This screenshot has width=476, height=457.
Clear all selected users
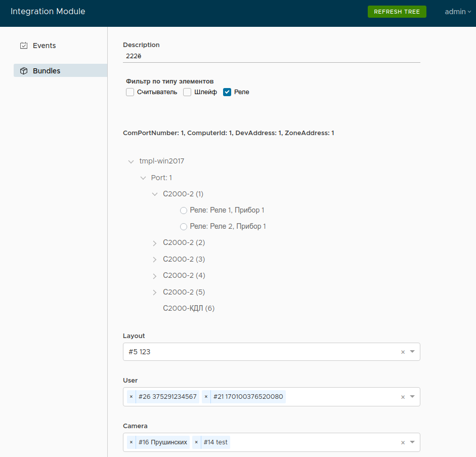click(403, 397)
